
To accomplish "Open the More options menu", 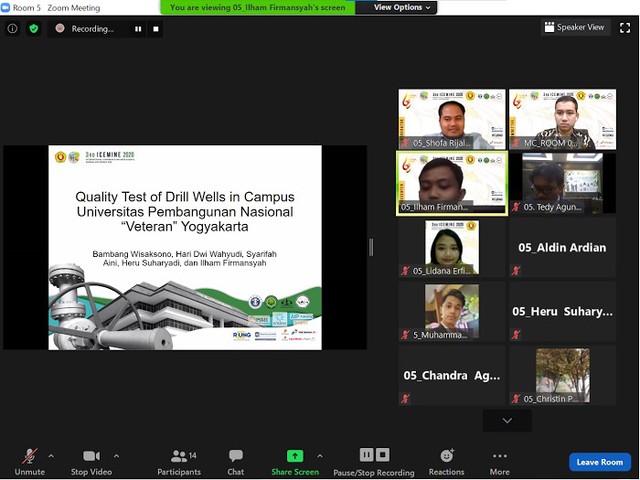I will click(x=499, y=460).
